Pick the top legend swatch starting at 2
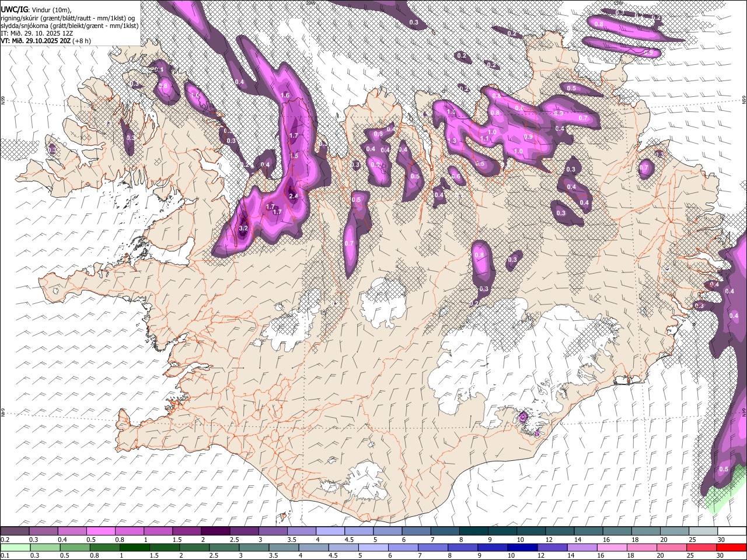 [x=215, y=531]
